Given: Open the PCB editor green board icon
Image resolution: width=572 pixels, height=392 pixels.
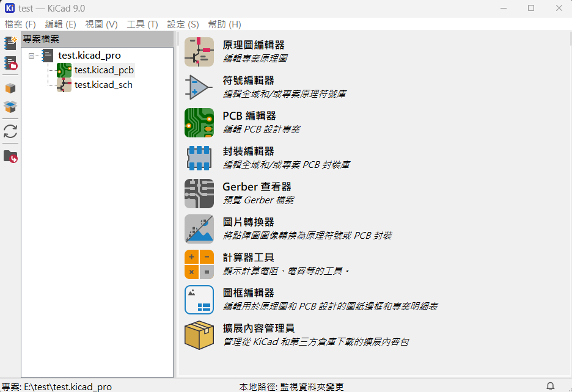Looking at the screenshot, I should tap(199, 123).
